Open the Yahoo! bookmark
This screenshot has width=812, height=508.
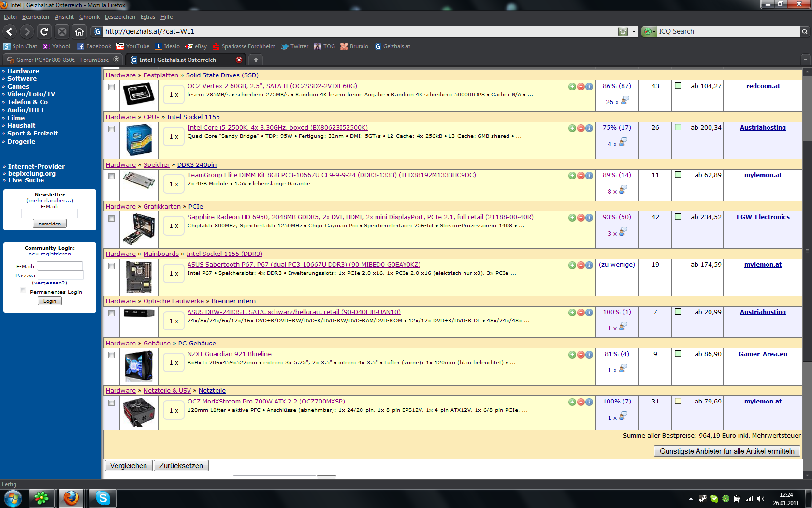tap(56, 46)
